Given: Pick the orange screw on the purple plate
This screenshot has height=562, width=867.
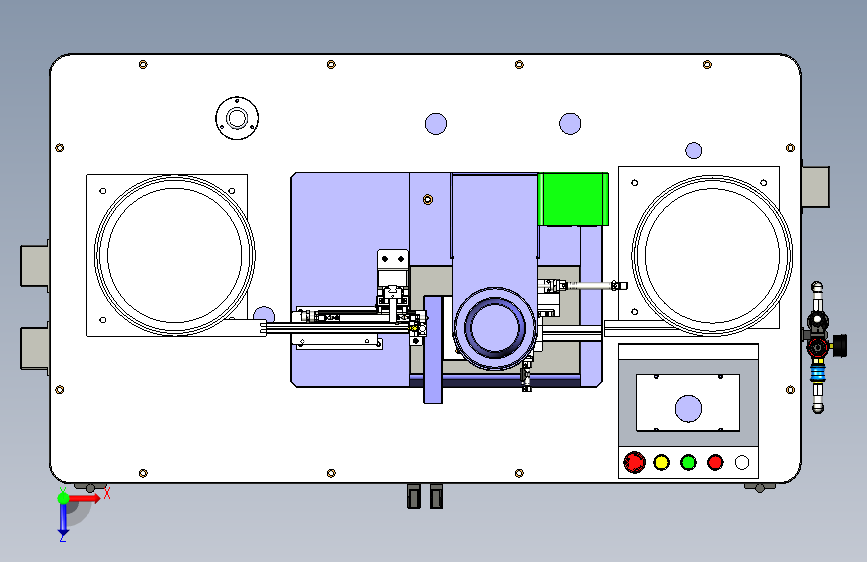Looking at the screenshot, I should pos(427,199).
